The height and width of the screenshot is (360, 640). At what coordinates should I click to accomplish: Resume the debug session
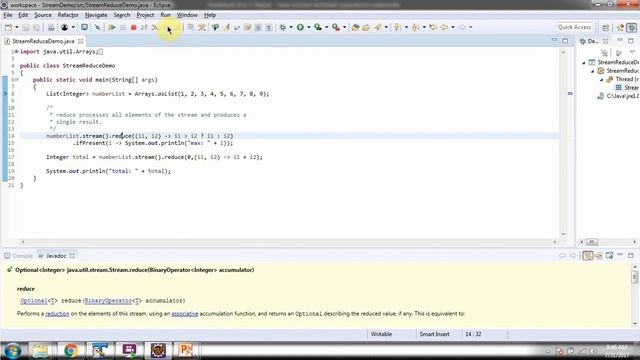(111, 27)
